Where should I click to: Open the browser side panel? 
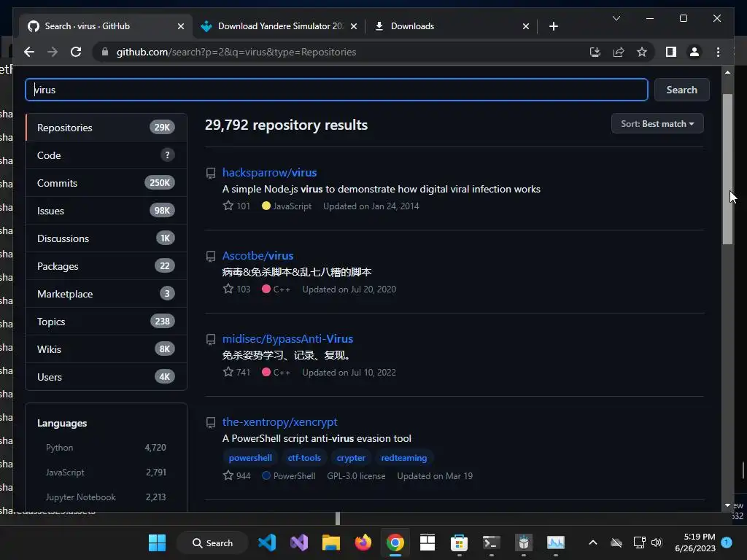(x=671, y=52)
